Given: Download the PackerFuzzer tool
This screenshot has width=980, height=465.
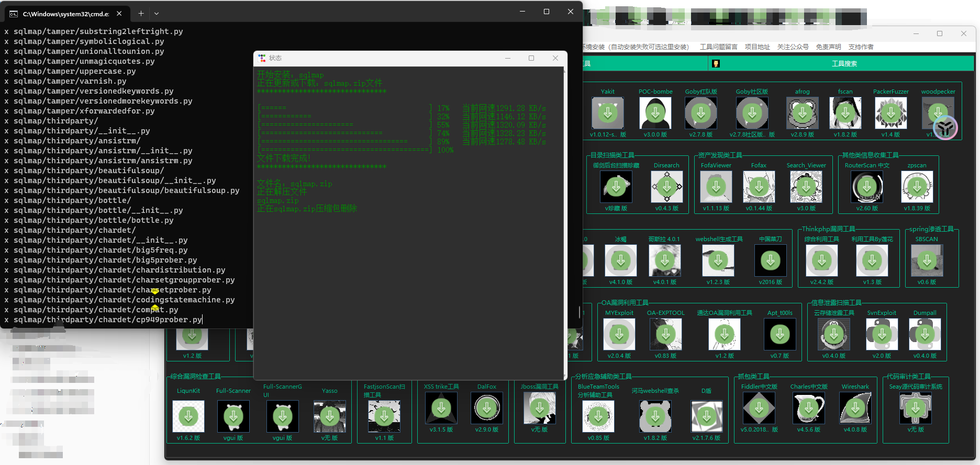Looking at the screenshot, I should pyautogui.click(x=891, y=113).
